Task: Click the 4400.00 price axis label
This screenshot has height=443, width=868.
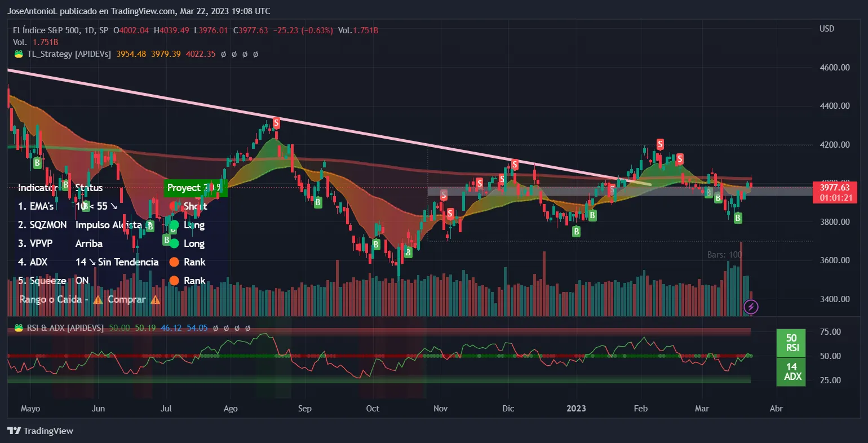Action: 835,106
